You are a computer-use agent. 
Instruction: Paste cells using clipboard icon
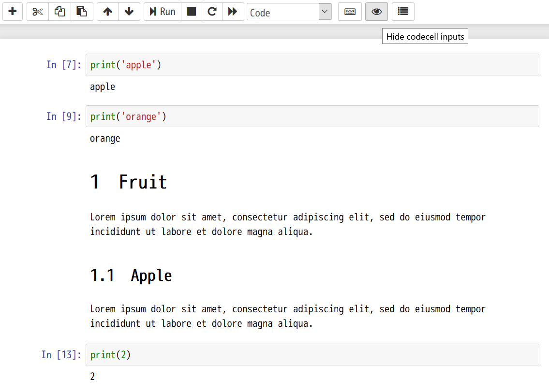(82, 12)
